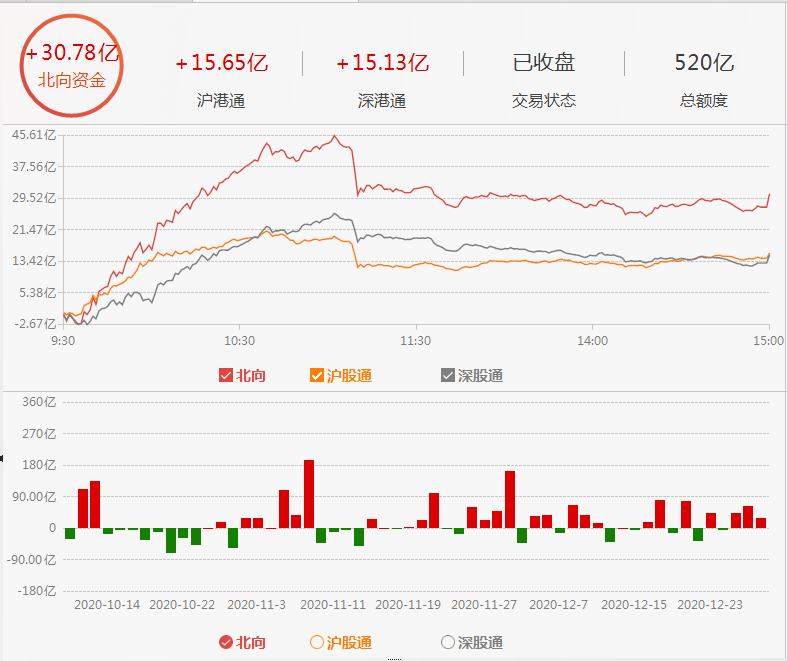Click the 2020-10-22 date label
Screen dimensions: 787x661
(182, 605)
